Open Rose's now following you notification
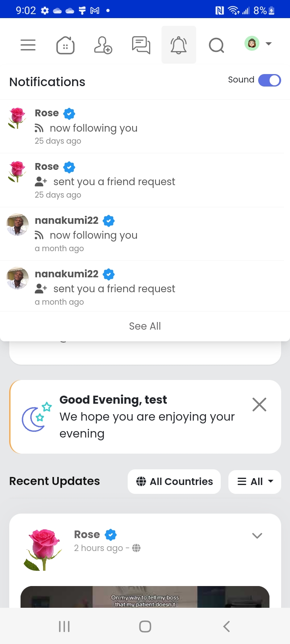Screen dimensions: 290x644 pyautogui.click(x=93, y=128)
